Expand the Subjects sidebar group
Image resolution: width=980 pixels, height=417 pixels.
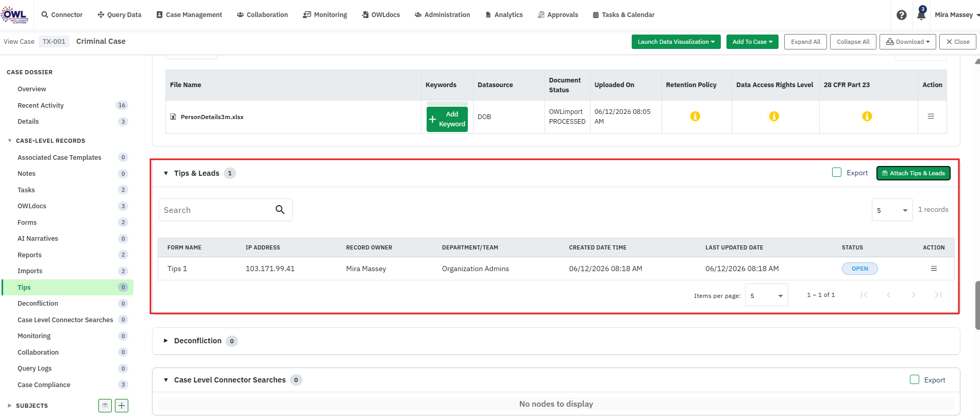10,406
